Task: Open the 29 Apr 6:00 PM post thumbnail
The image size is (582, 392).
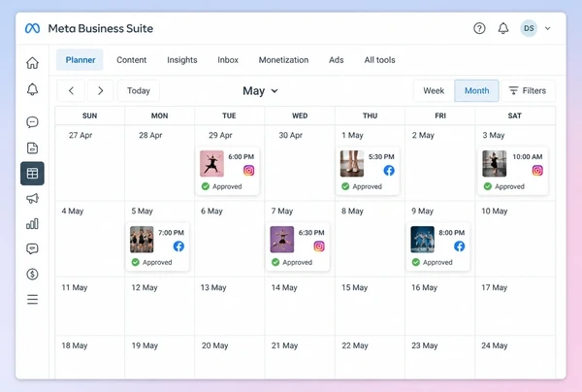Action: (211, 163)
